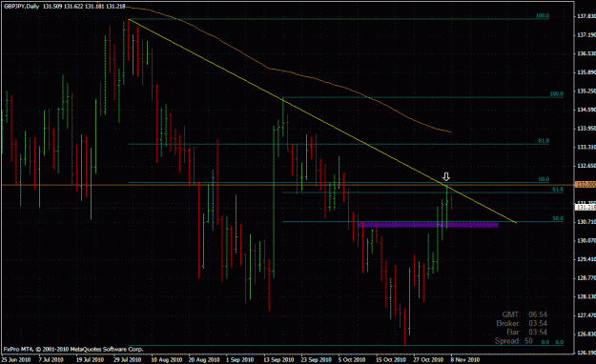The height and width of the screenshot is (364, 596).
Task: Click the 8 Nov 2010 date label
Action: pyautogui.click(x=465, y=359)
